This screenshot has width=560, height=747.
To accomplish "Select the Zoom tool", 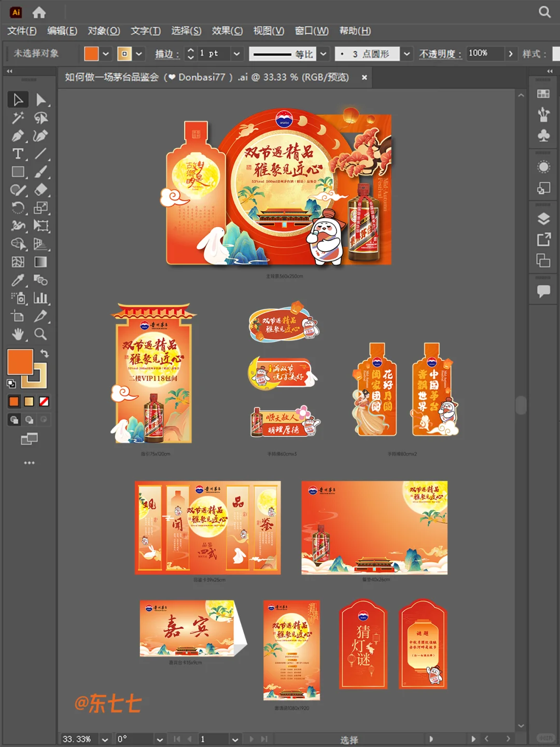I will tap(41, 335).
